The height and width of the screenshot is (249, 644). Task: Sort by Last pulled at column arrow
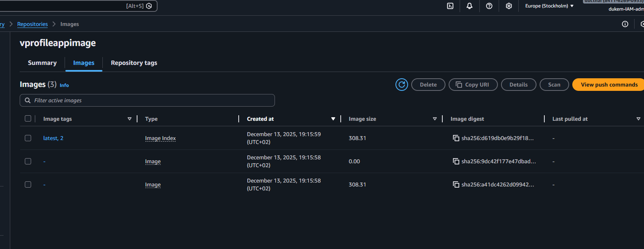click(638, 119)
